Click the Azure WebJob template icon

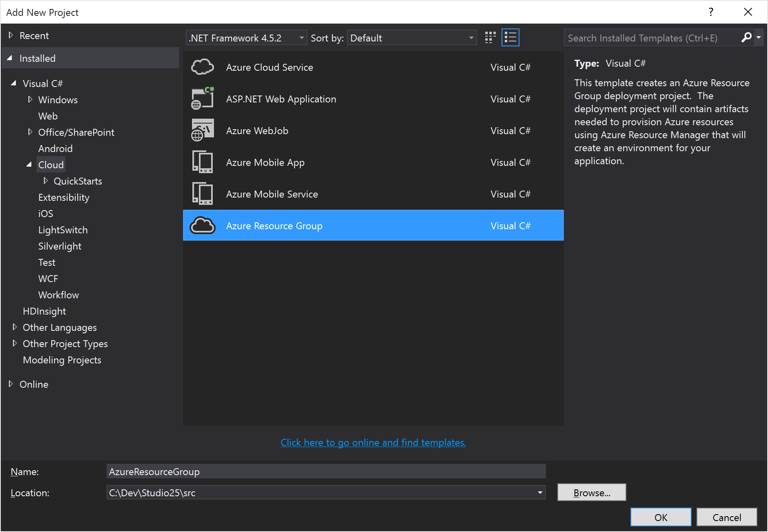203,130
